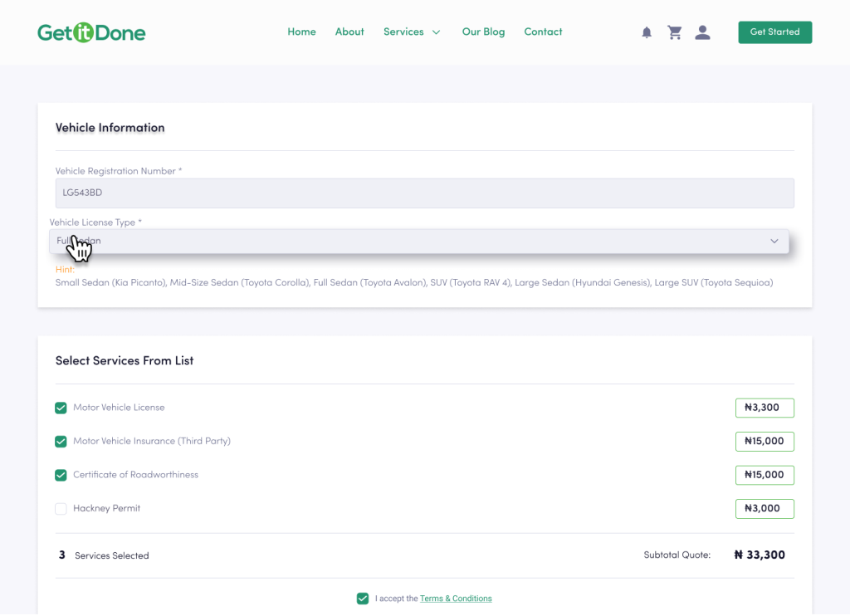Screen dimensions: 850x616
Task: Expand the Services menu chevron
Action: (x=437, y=32)
